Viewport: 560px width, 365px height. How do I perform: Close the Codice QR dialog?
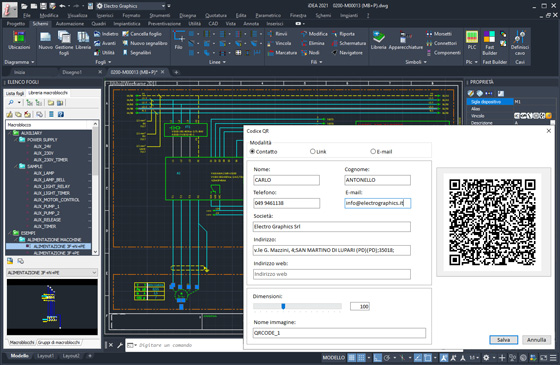coord(549,131)
